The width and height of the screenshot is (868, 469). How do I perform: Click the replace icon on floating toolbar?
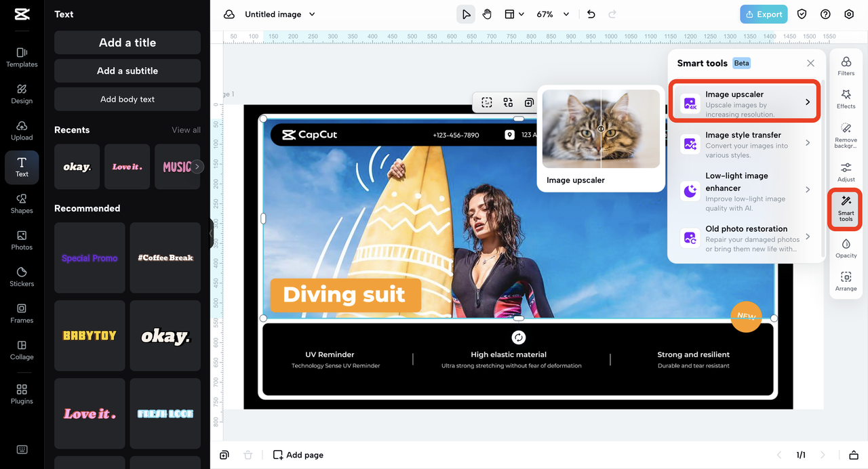coord(508,102)
